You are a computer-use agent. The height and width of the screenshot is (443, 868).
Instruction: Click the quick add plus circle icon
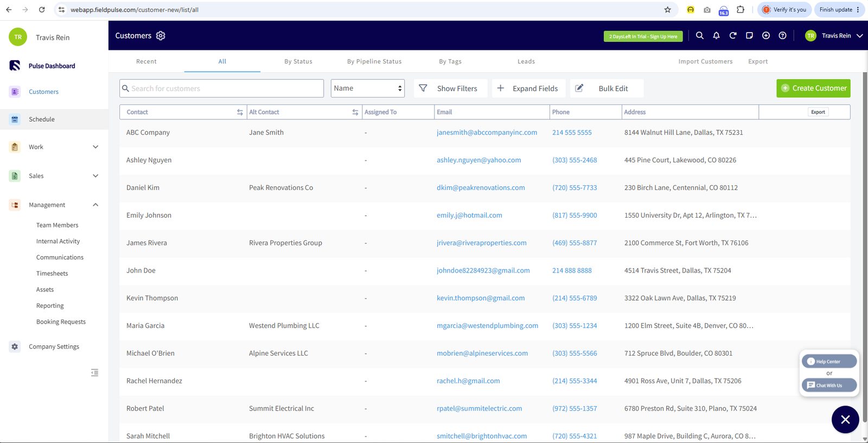click(x=766, y=35)
